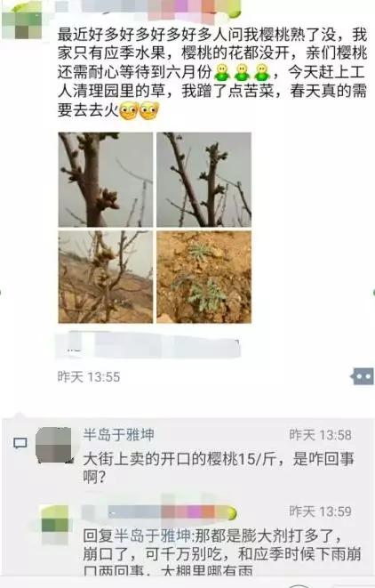Tap the post text about 樱桃熟了没
Viewport: 375px width, 588px height.
click(212, 72)
